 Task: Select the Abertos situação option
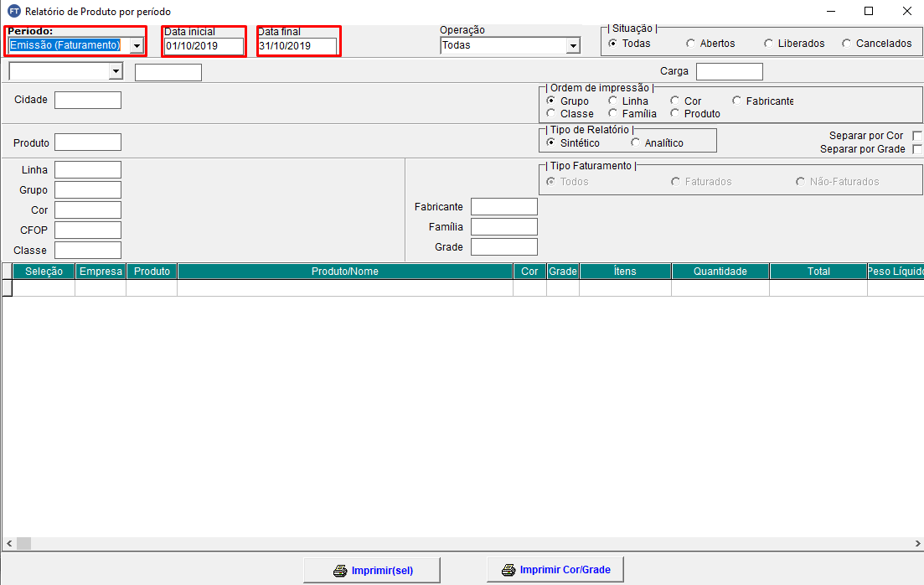tap(690, 43)
